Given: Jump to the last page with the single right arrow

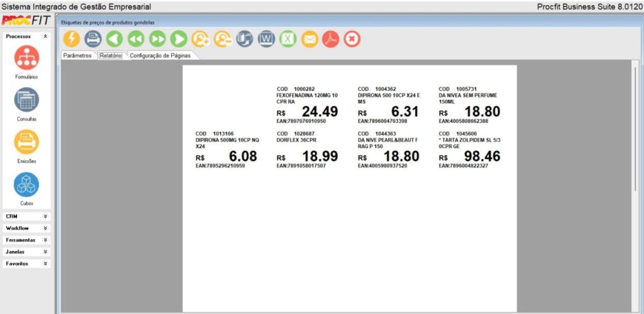Looking at the screenshot, I should [179, 39].
